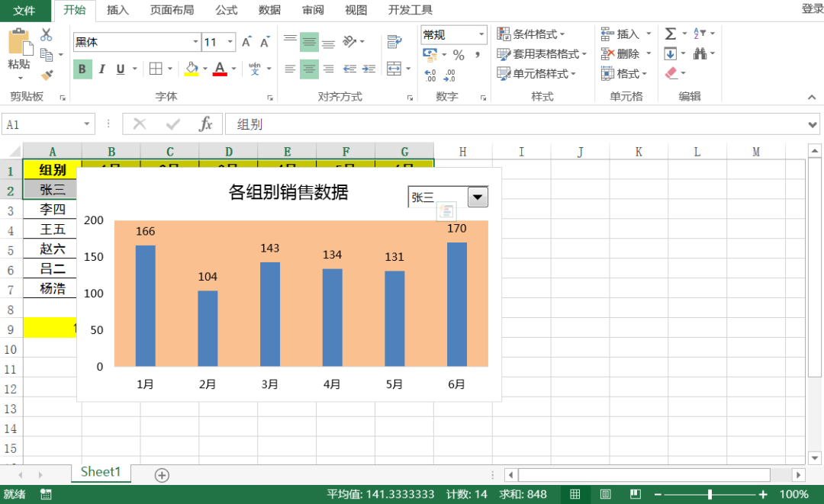Apply percent style
Image resolution: width=824 pixels, height=504 pixels.
(459, 55)
